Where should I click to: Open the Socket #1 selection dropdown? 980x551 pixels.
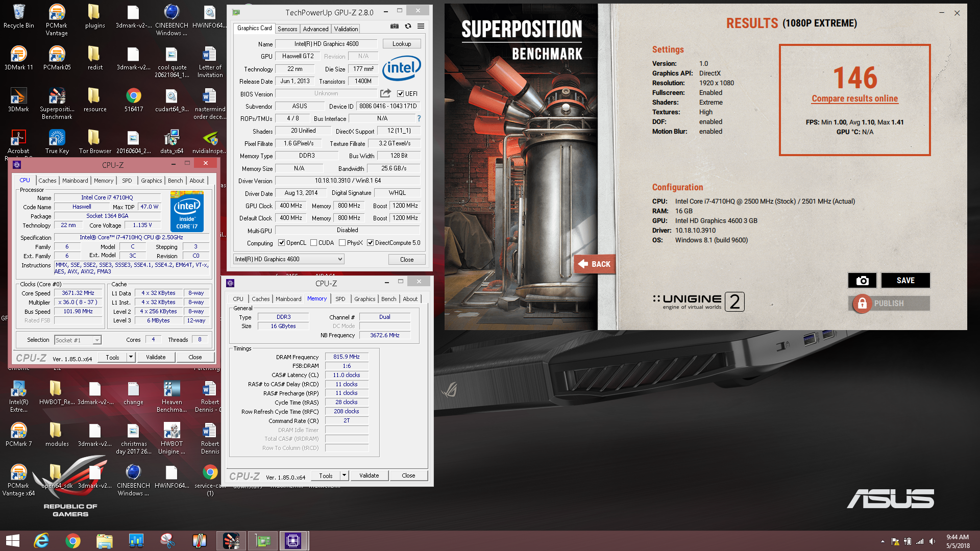[78, 340]
